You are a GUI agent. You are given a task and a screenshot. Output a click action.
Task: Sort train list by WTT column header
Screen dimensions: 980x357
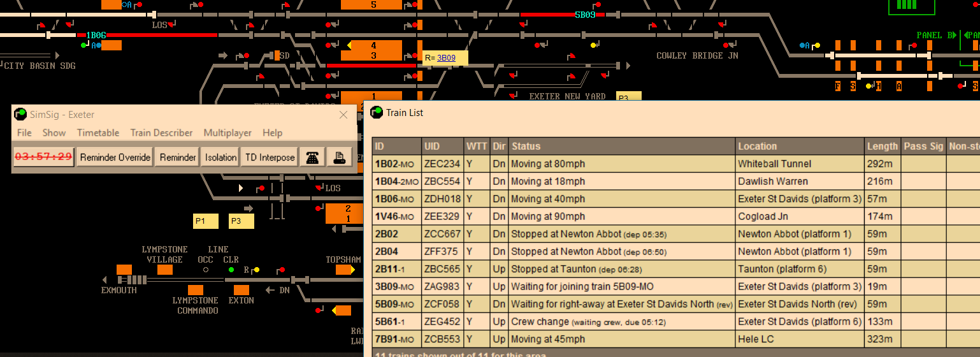pos(477,146)
